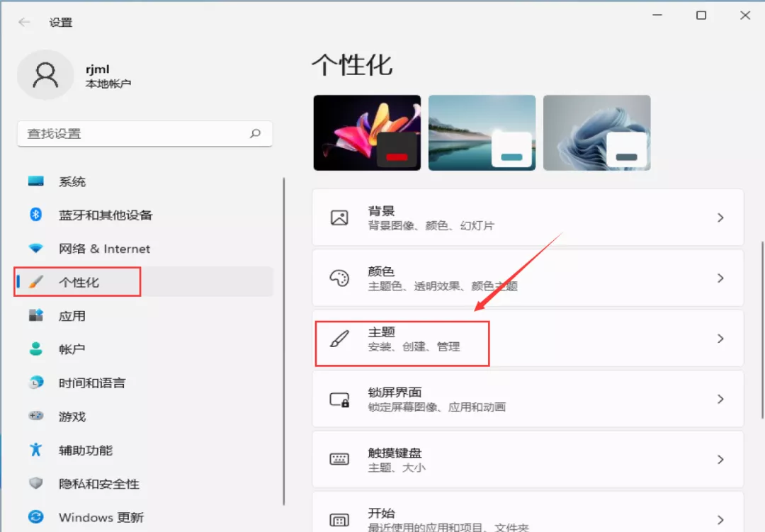Expand the 锁屏界面 row chevron
The image size is (765, 532).
720,400
